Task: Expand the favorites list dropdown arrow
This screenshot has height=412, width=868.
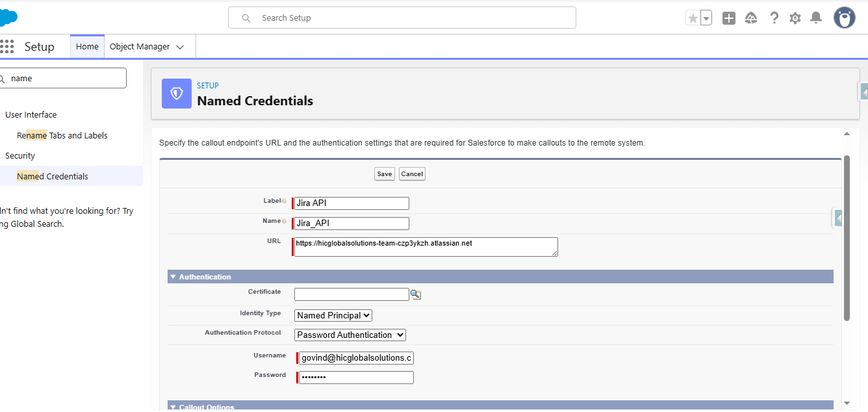Action: 706,18
